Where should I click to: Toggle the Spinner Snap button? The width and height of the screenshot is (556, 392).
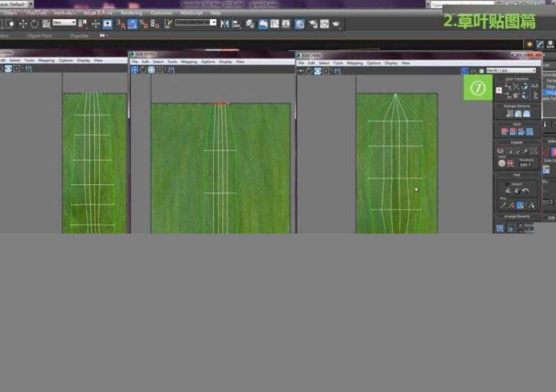(155, 24)
